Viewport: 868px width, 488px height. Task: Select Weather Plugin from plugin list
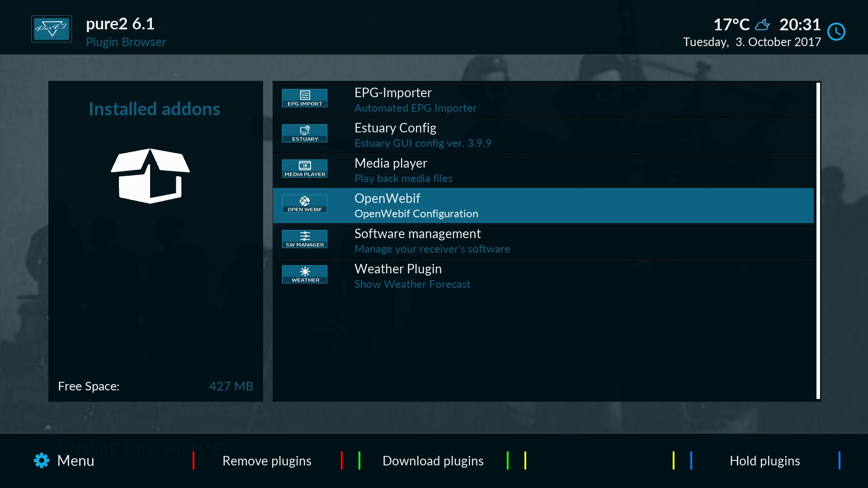coord(543,276)
